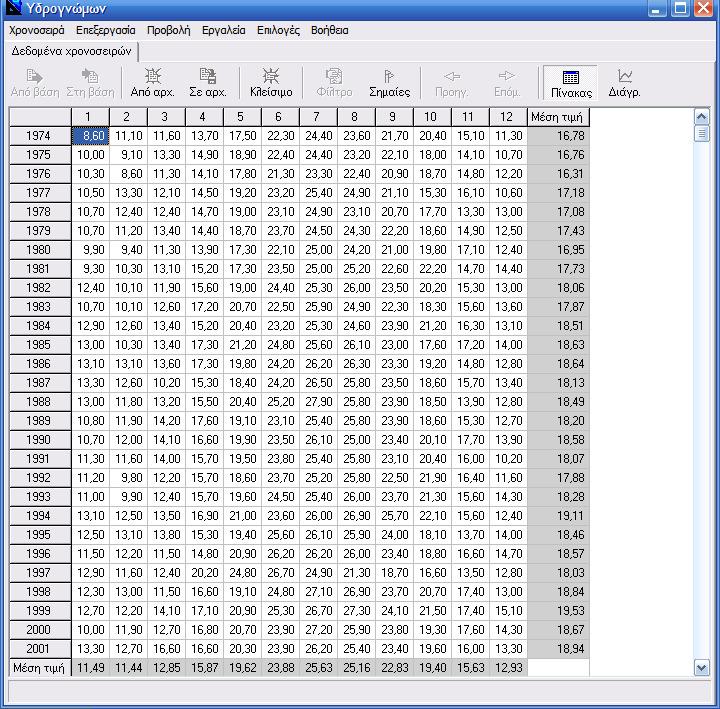This screenshot has height=709, width=720.
Task: Click the vertical scrollbar thumb
Action: [701, 134]
